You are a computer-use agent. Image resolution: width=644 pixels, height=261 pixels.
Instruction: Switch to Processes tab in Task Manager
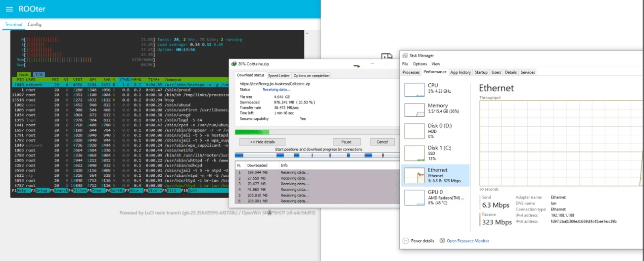(411, 72)
